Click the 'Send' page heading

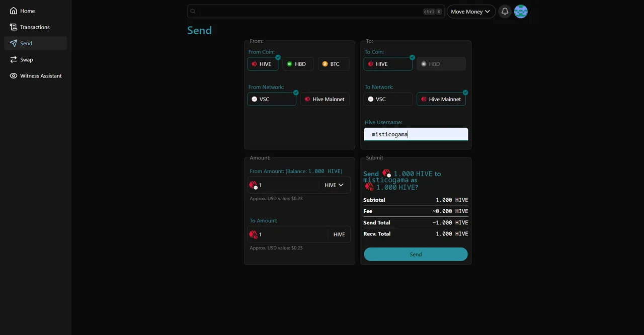pyautogui.click(x=199, y=30)
